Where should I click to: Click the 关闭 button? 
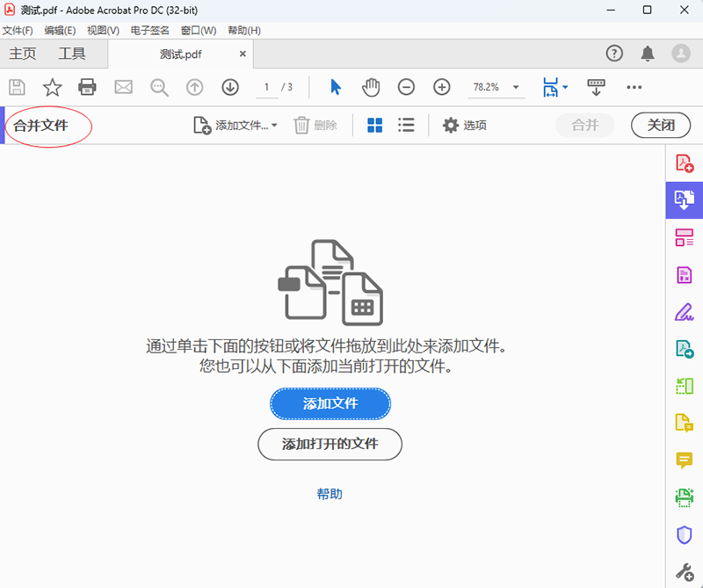tap(661, 125)
